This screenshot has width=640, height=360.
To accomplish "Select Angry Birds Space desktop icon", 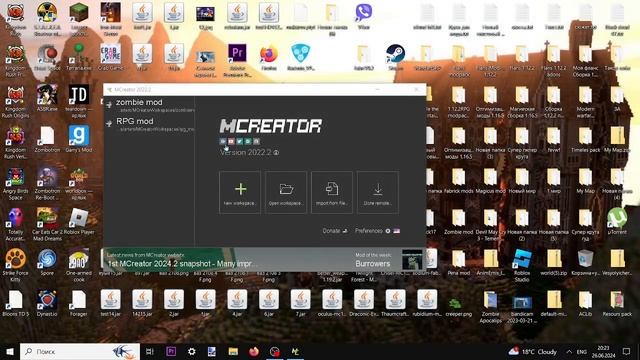I will coord(16,184).
